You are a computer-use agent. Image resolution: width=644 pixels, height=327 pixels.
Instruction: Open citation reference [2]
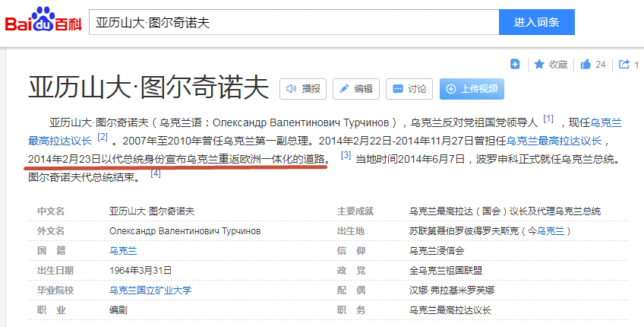[x=103, y=137]
